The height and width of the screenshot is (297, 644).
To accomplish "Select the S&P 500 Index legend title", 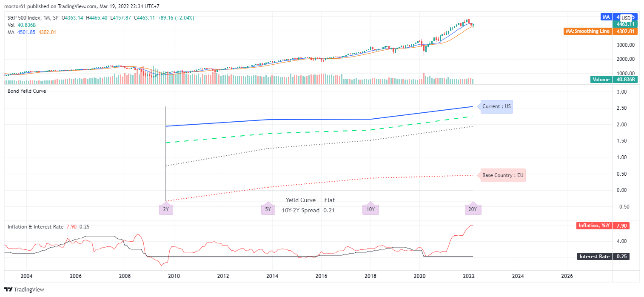I will [x=33, y=18].
